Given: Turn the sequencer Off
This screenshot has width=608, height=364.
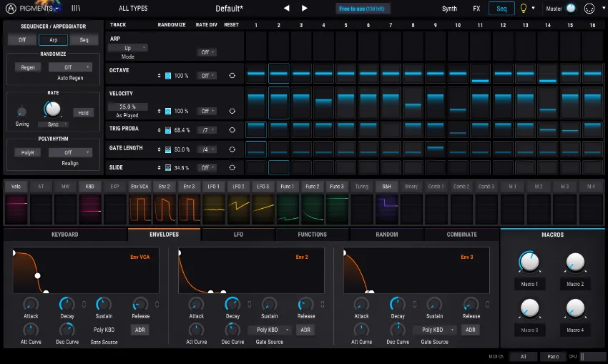Looking at the screenshot, I should pos(22,40).
